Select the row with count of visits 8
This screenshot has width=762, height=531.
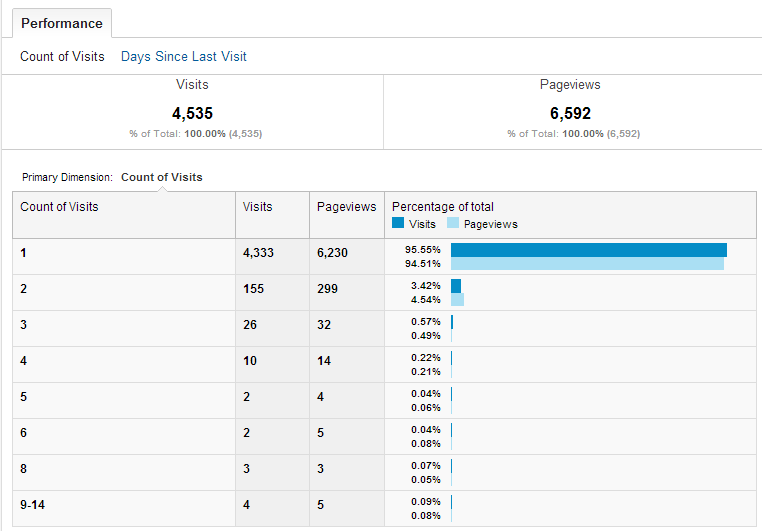point(24,469)
